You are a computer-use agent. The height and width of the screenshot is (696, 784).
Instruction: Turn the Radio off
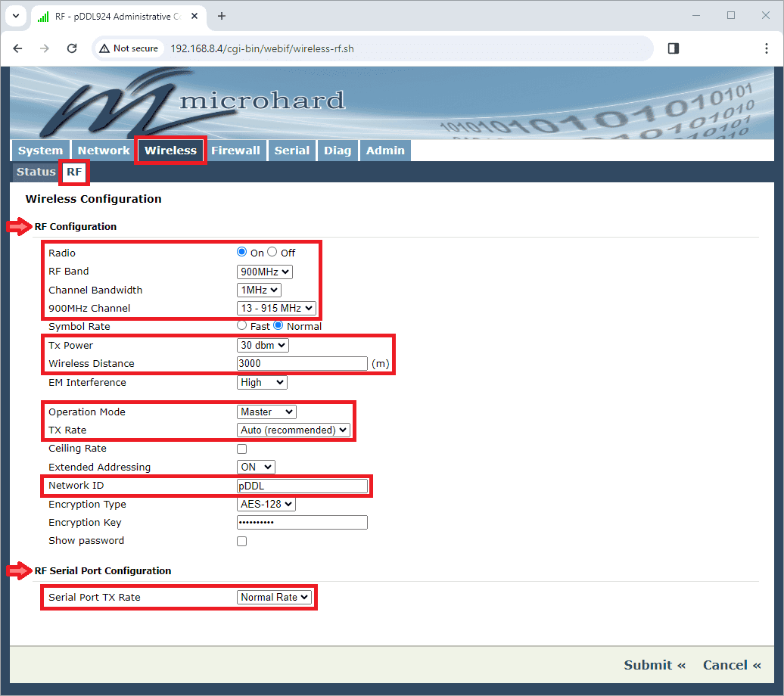(x=272, y=253)
